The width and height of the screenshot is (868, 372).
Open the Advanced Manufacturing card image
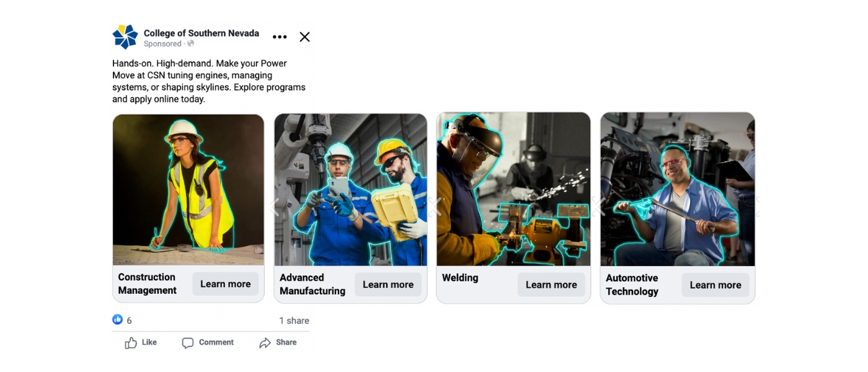351,190
